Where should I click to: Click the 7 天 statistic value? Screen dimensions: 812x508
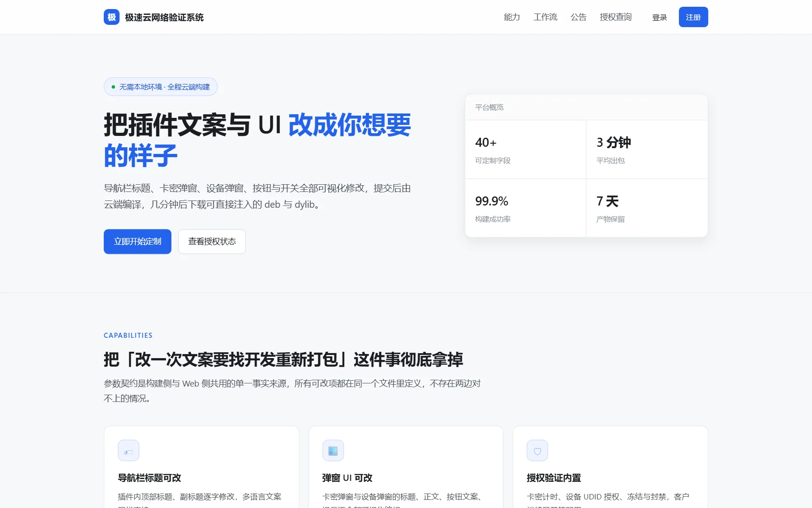607,201
